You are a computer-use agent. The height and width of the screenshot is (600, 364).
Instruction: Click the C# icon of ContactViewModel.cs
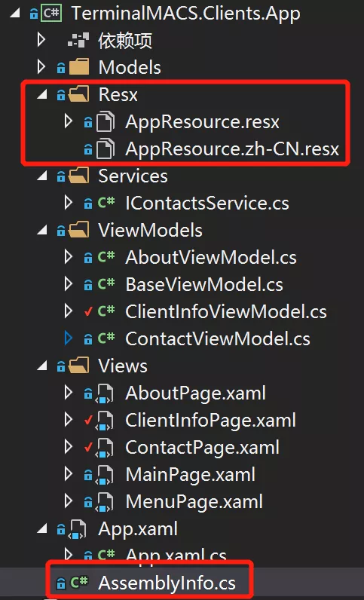click(106, 338)
